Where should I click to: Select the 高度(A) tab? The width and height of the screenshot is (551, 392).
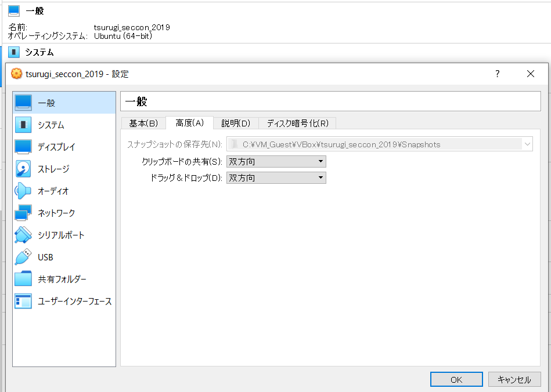point(189,123)
